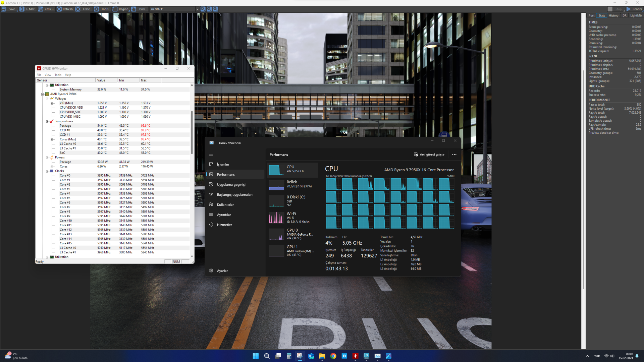Click the zoom in magnifier icon

point(203,9)
